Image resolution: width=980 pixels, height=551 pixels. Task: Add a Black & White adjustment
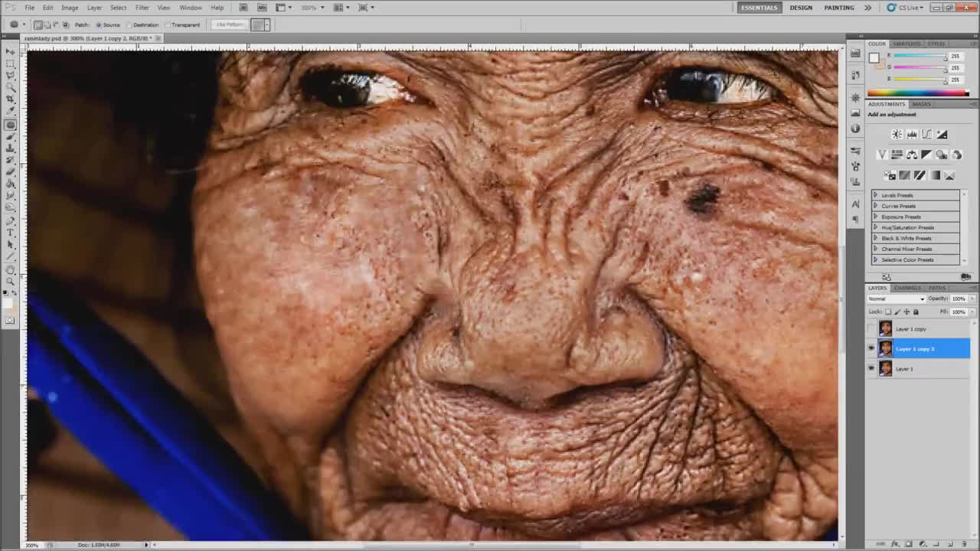click(x=926, y=155)
